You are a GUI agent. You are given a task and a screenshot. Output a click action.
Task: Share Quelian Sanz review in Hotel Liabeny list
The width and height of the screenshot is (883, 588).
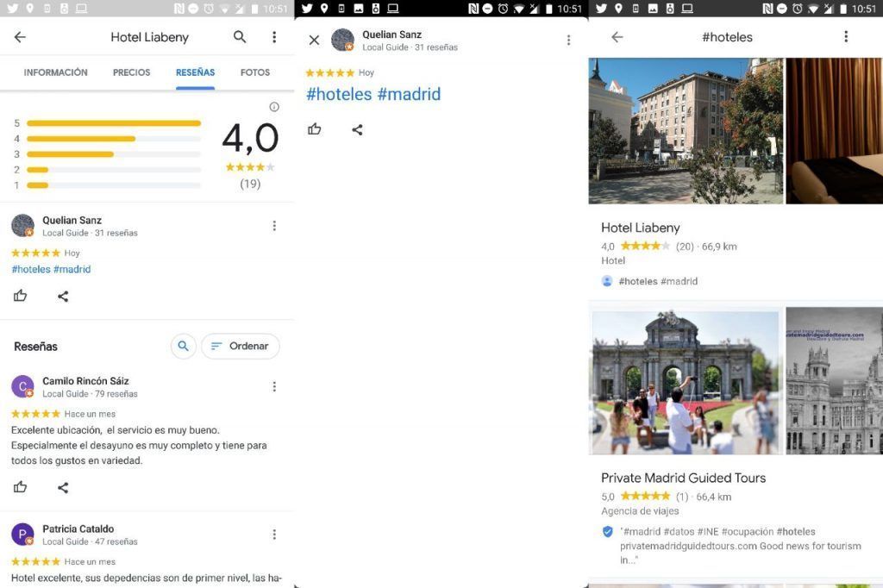63,297
